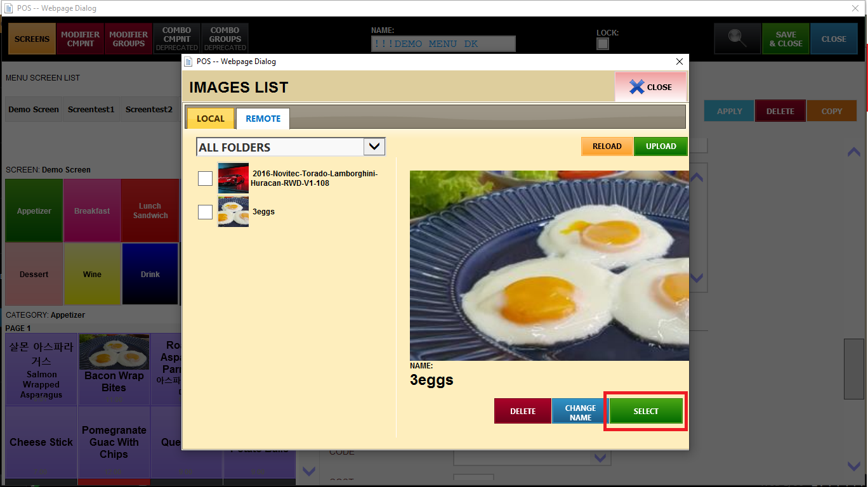Switch to the REMOTE tab
868x487 pixels.
tap(263, 119)
